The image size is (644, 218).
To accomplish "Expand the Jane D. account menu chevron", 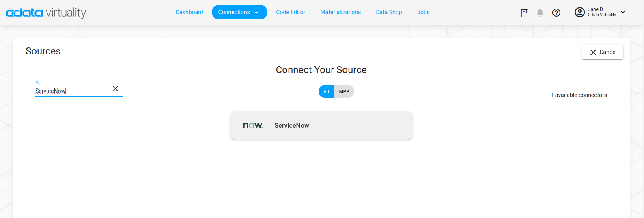I will 623,12.
